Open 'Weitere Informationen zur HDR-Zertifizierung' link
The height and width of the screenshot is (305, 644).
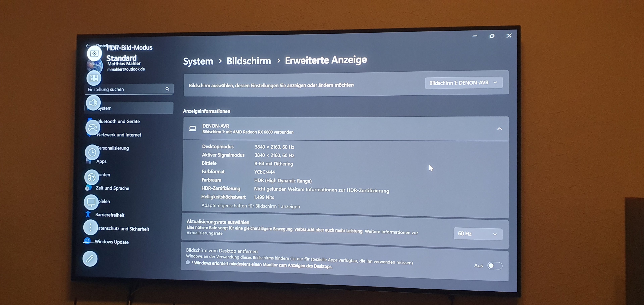(x=338, y=190)
